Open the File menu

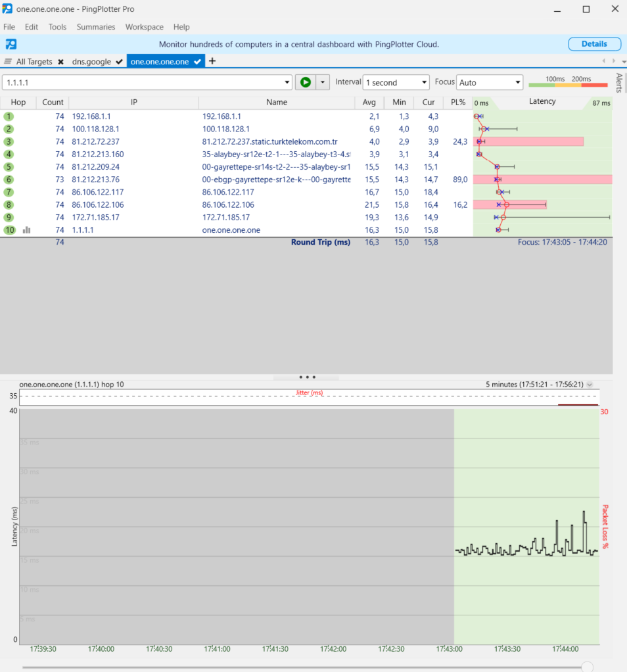[x=9, y=27]
